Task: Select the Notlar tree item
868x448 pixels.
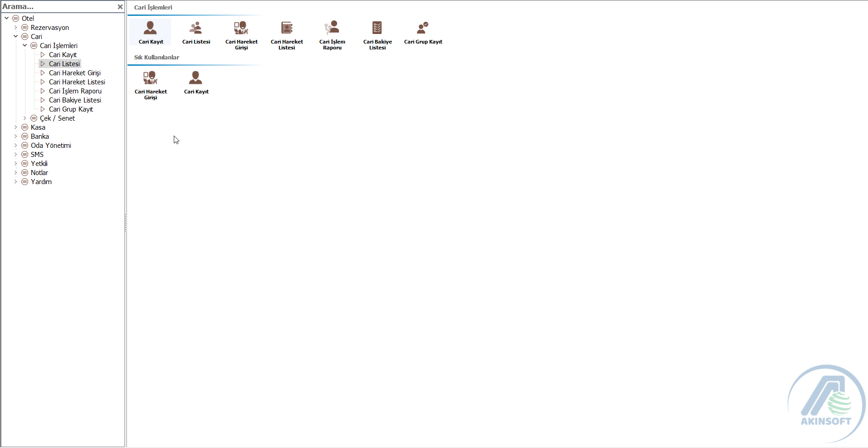Action: click(x=39, y=173)
